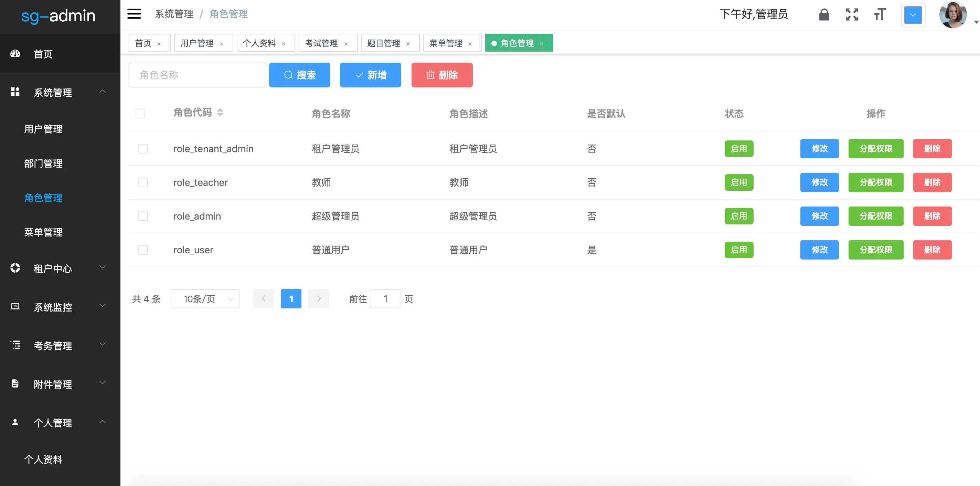Sort by 角色代码 column arrows
The width and height of the screenshot is (980, 486).
[221, 112]
